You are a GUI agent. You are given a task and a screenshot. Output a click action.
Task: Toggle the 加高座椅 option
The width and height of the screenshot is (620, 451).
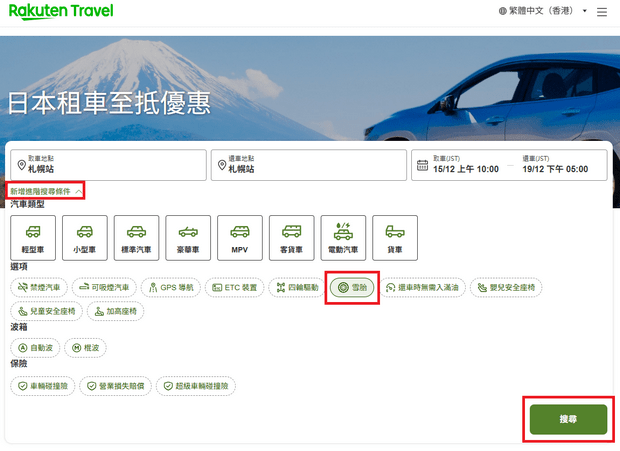pos(115,311)
